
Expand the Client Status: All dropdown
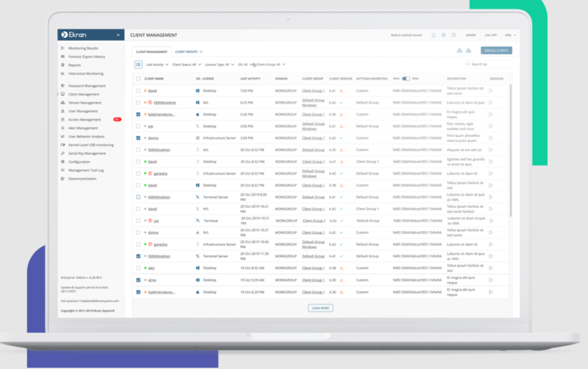[x=187, y=65]
